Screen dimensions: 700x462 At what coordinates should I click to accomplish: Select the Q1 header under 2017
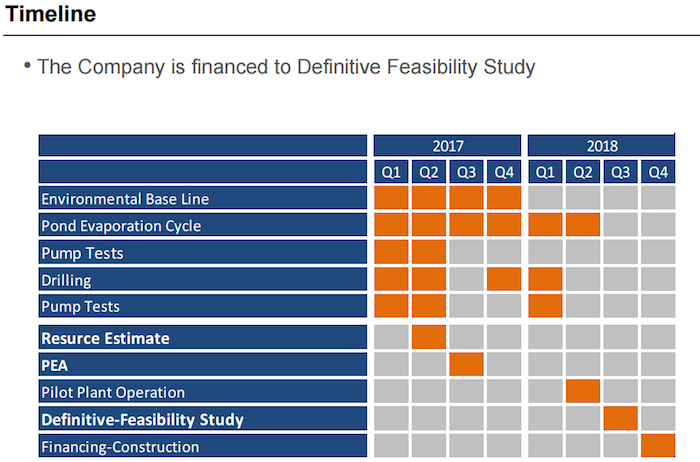[x=391, y=172]
